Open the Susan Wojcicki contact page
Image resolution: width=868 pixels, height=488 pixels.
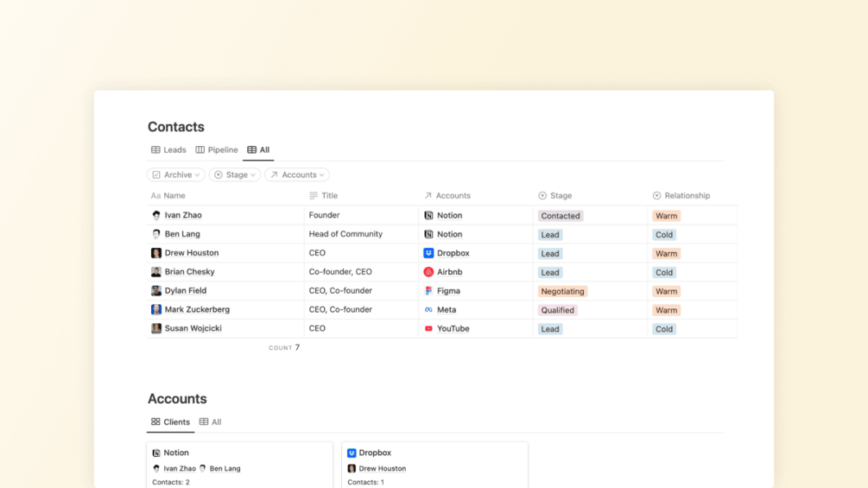[x=193, y=328]
